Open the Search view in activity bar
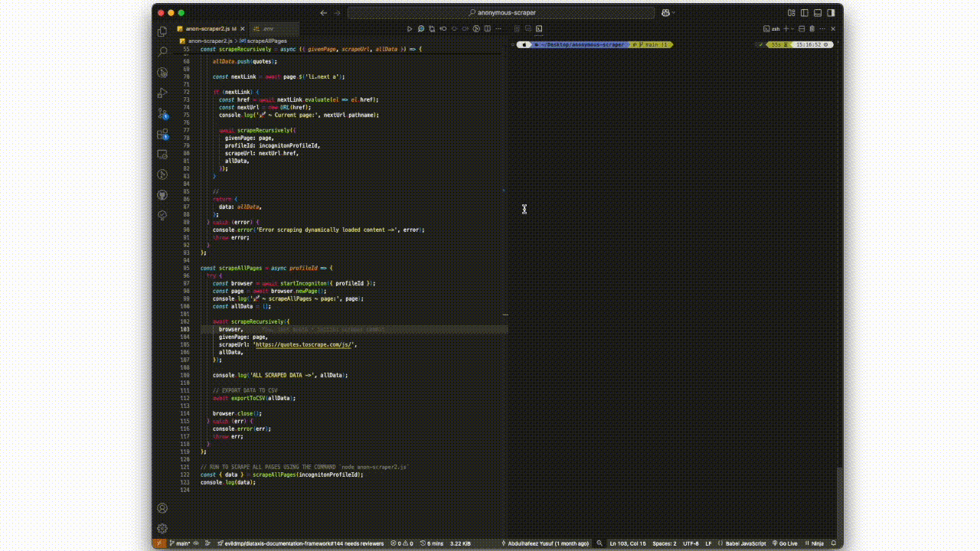The image size is (980, 551). [162, 52]
